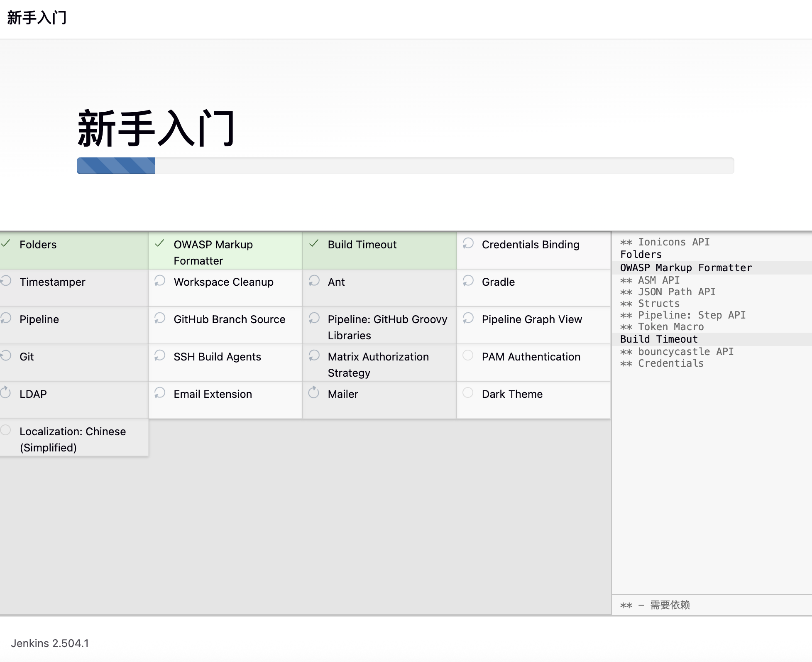Click the Folders checkmark icon
This screenshot has width=812, height=662.
pos(5,243)
